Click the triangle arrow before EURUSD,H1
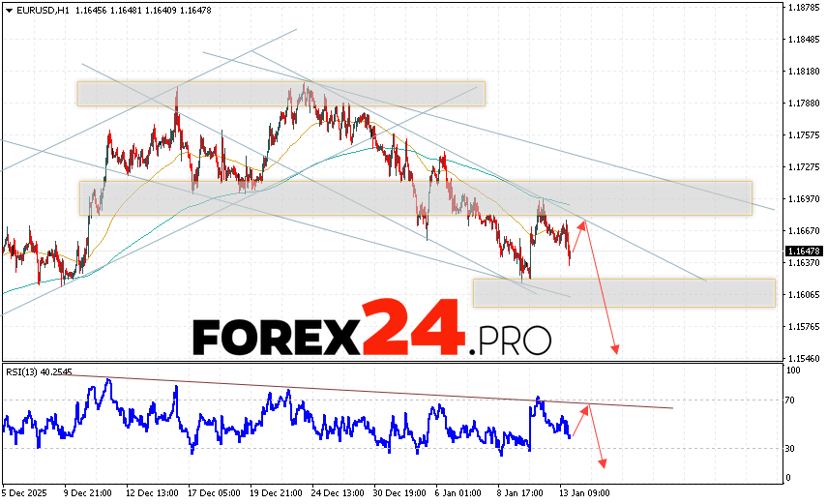The height and width of the screenshot is (504, 827). coord(8,9)
